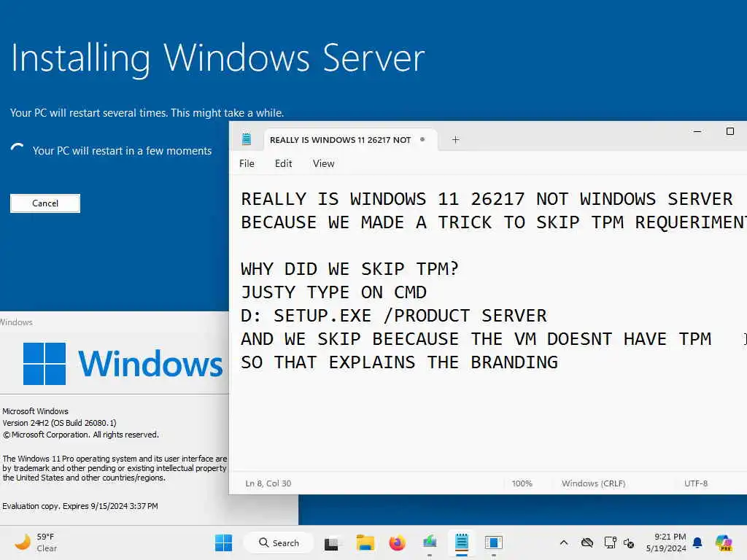
Task: Click the line 'SO THAT EXPLAINS THE BRANDING'
Action: 399,362
